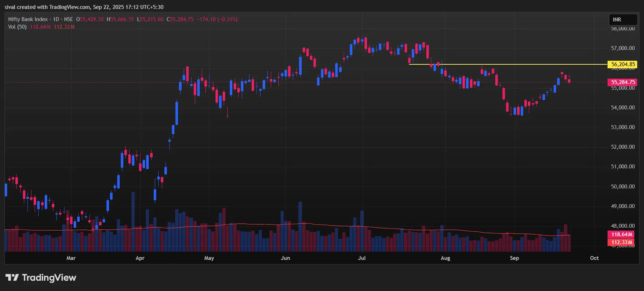Click the 54,000.00 price axis label
This screenshot has width=644, height=291.
coord(623,108)
